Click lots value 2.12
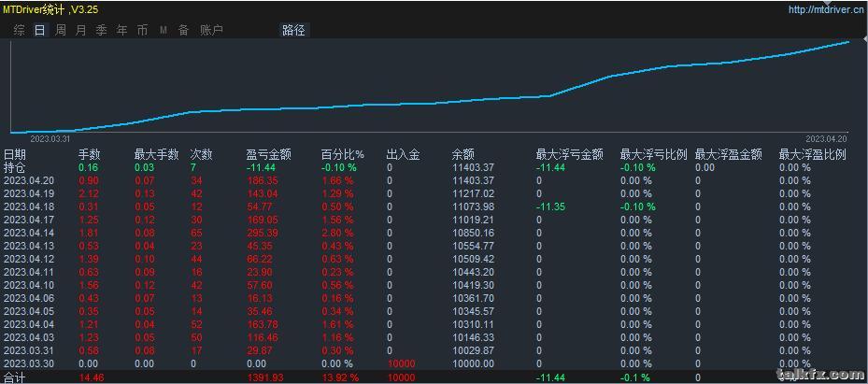This screenshot has height=384, width=868. coord(88,193)
